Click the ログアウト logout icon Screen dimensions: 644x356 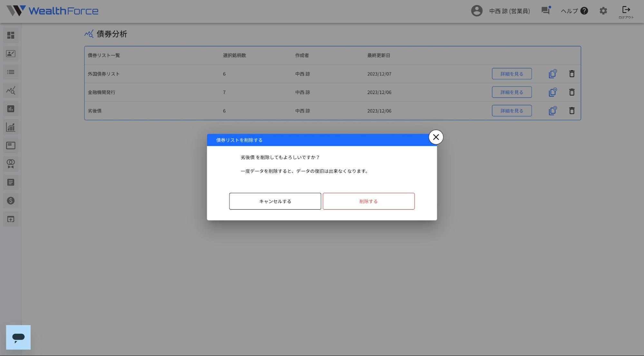(x=626, y=12)
